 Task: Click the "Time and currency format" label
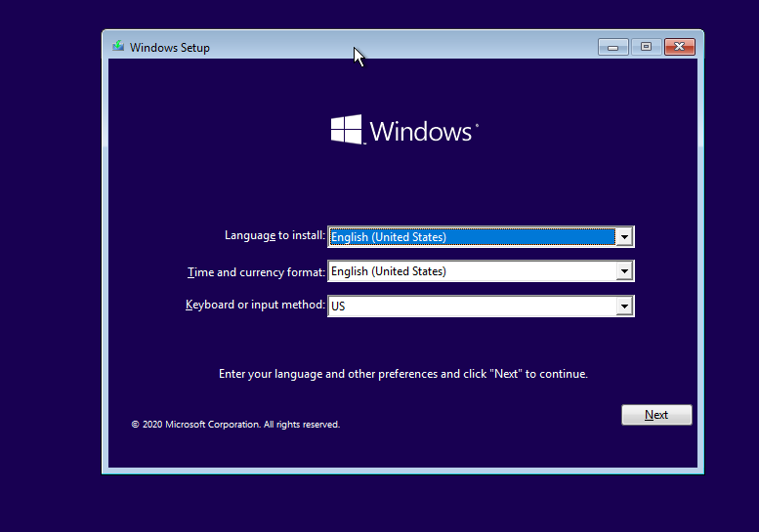tap(256, 271)
